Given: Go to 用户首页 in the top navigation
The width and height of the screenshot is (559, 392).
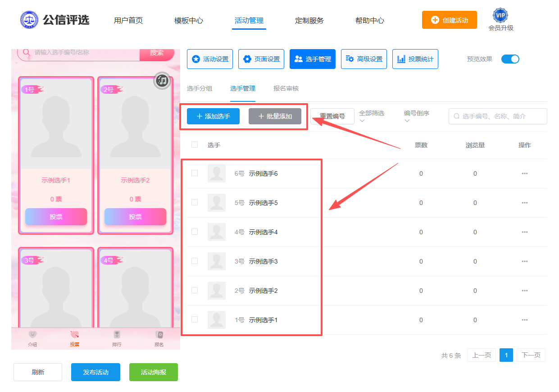Looking at the screenshot, I should pos(128,20).
